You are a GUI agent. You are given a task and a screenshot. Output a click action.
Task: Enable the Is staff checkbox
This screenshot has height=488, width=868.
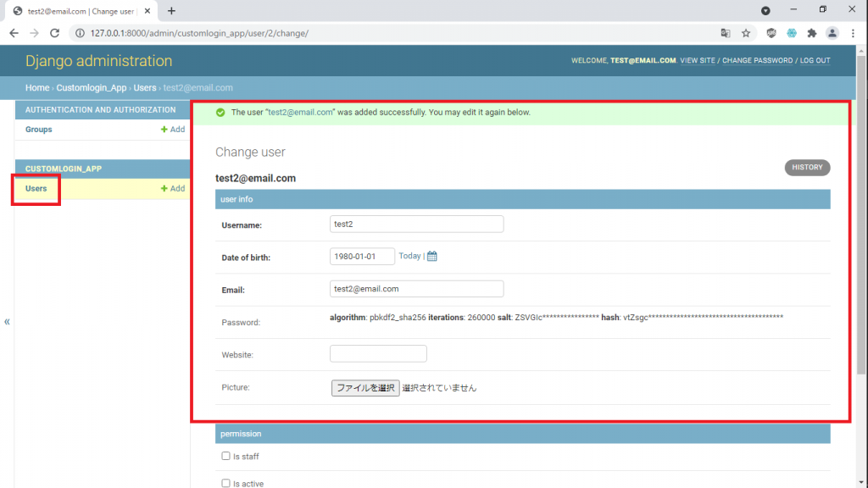225,456
